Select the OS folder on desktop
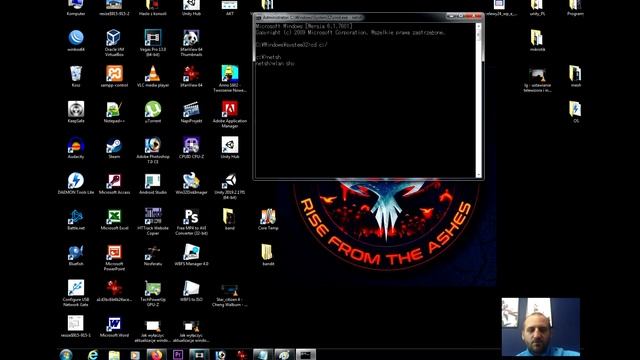The image size is (640, 360). (x=575, y=112)
